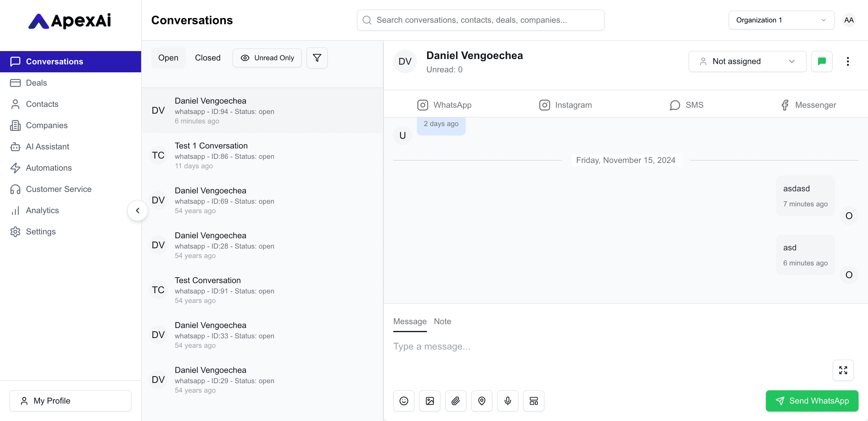Expand the Not assigned agent dropdown

pos(747,61)
